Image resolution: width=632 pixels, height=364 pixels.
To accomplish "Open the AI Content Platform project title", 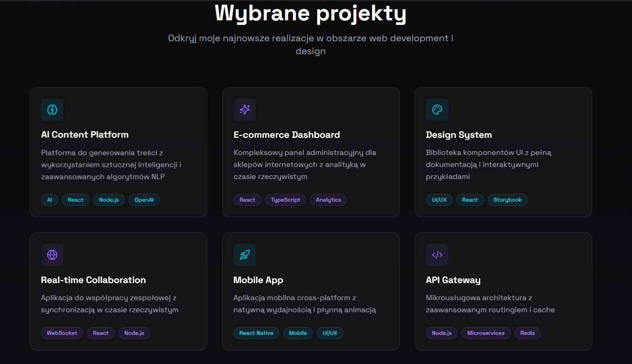I will (x=85, y=135).
